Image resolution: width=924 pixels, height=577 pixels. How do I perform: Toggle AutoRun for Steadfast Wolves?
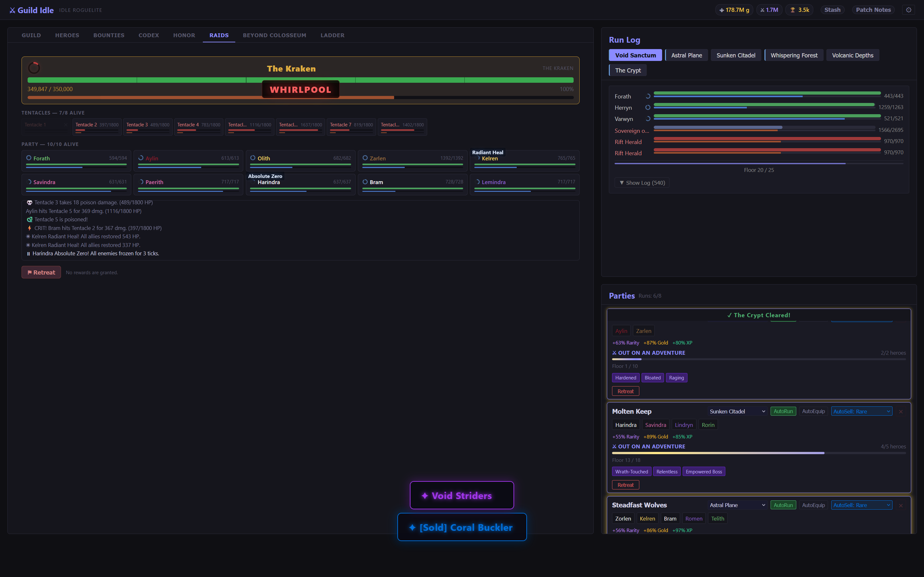point(783,505)
